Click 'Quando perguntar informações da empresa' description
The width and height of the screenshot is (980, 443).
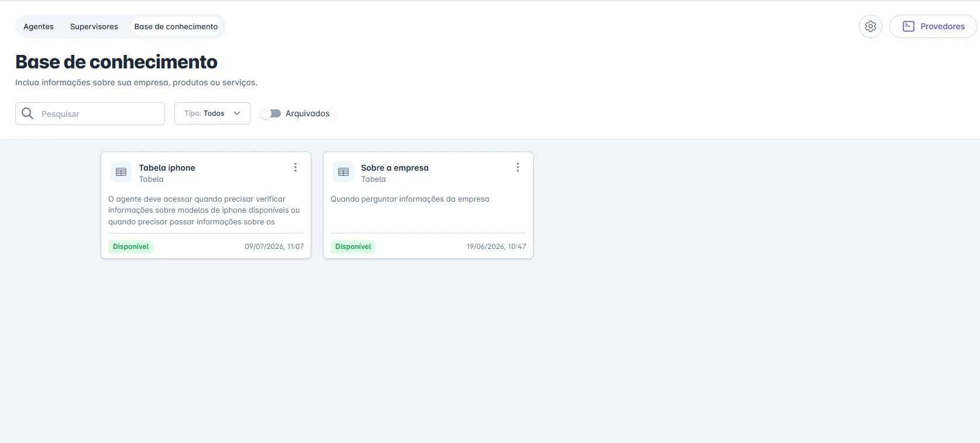pos(410,199)
